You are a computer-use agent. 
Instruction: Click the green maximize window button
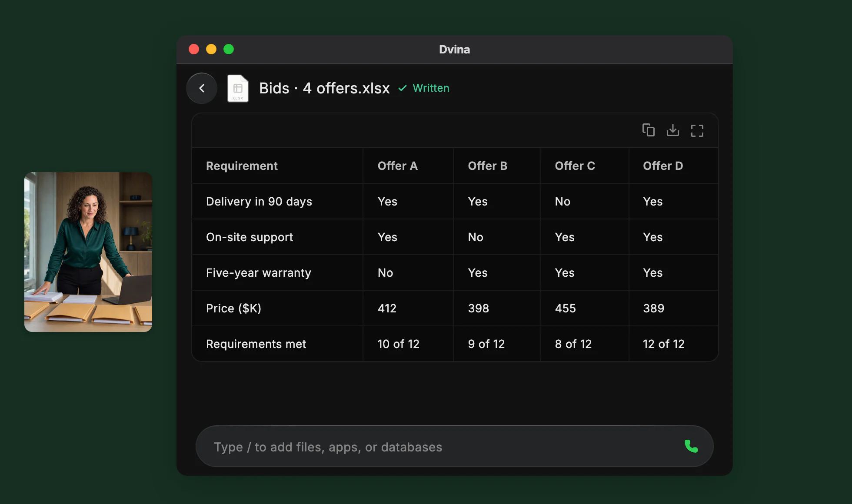click(229, 49)
